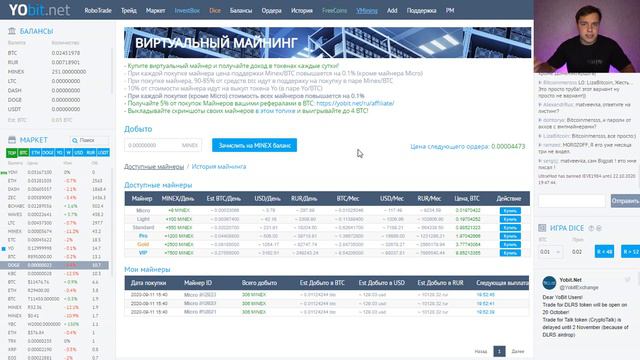640x360 pixels.
Task: Click the Назад pagination link
Action: coord(481,351)
